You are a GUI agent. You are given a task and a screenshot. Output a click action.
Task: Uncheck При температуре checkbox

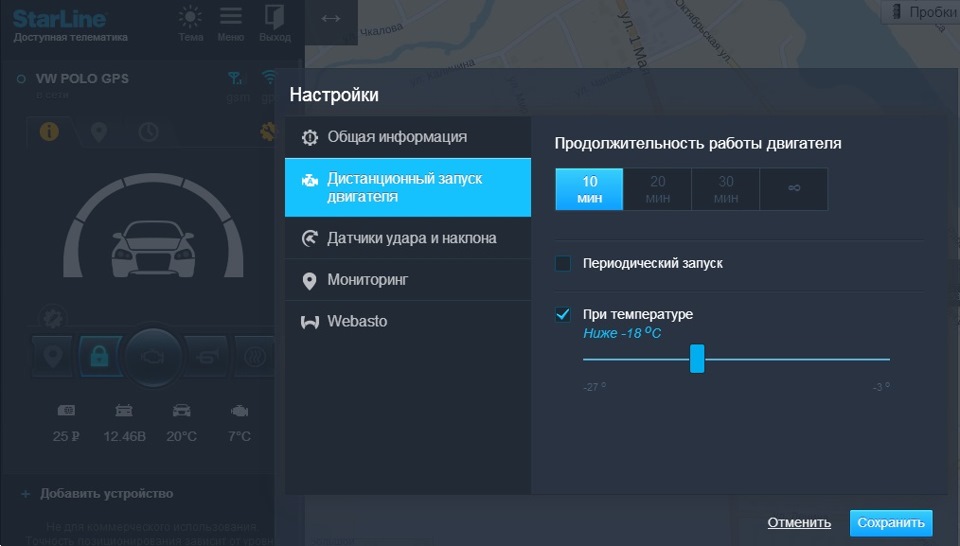click(x=563, y=315)
